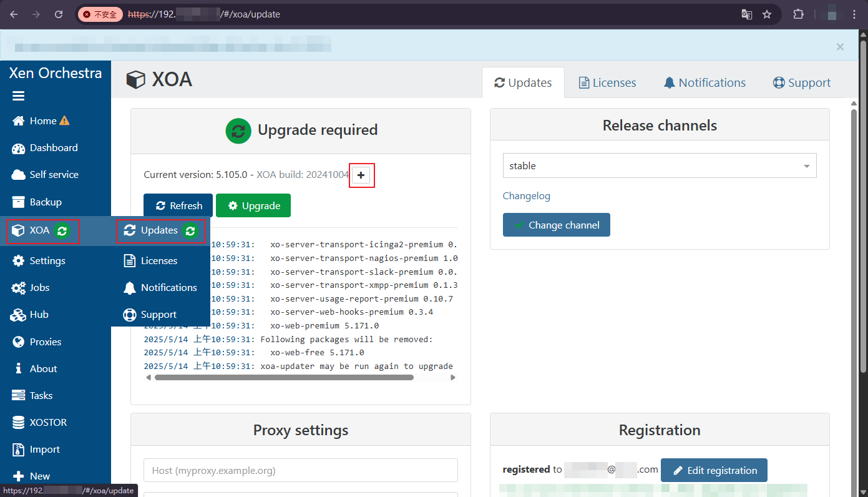The height and width of the screenshot is (497, 868).
Task: Open the stable release channel dropdown
Action: coord(660,166)
